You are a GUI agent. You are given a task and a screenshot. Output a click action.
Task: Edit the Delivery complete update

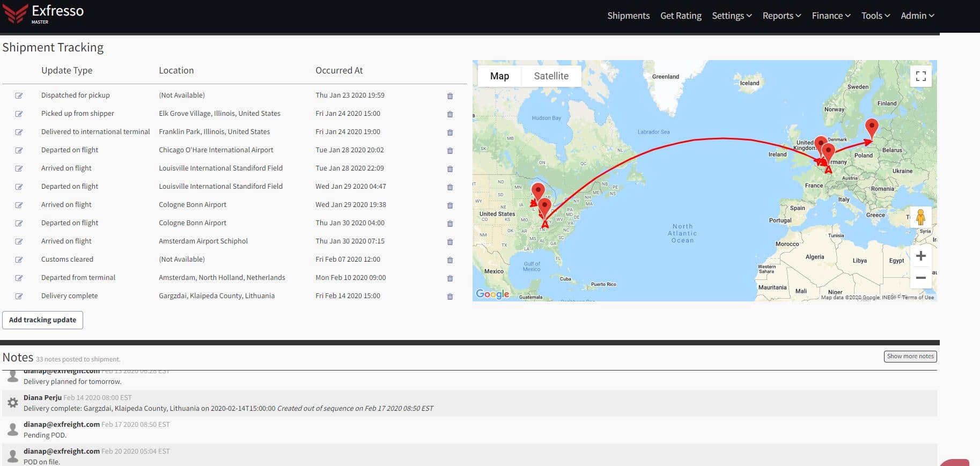click(x=19, y=297)
